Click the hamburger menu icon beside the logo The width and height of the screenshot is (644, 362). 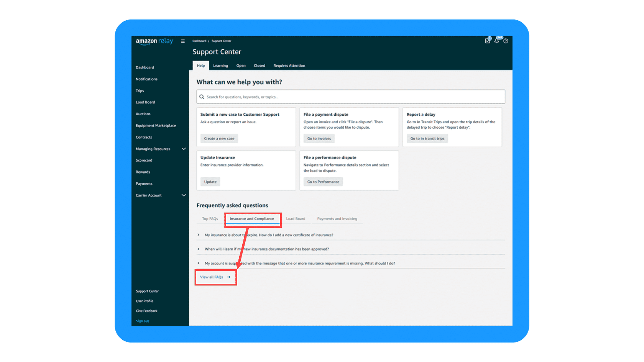(x=183, y=41)
